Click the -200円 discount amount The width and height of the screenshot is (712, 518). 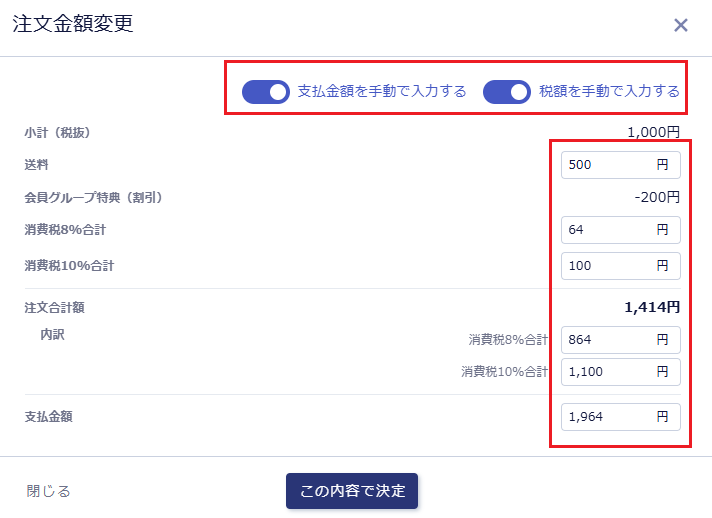657,198
